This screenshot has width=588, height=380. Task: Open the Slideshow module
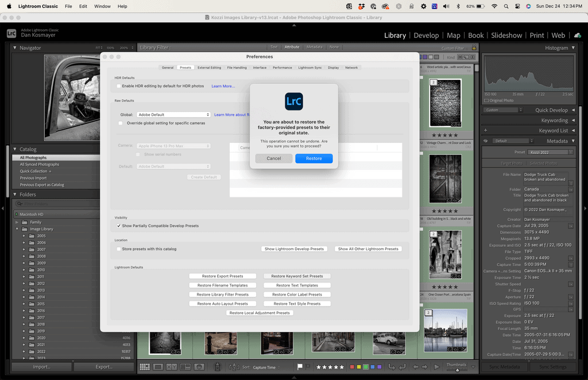pos(506,35)
